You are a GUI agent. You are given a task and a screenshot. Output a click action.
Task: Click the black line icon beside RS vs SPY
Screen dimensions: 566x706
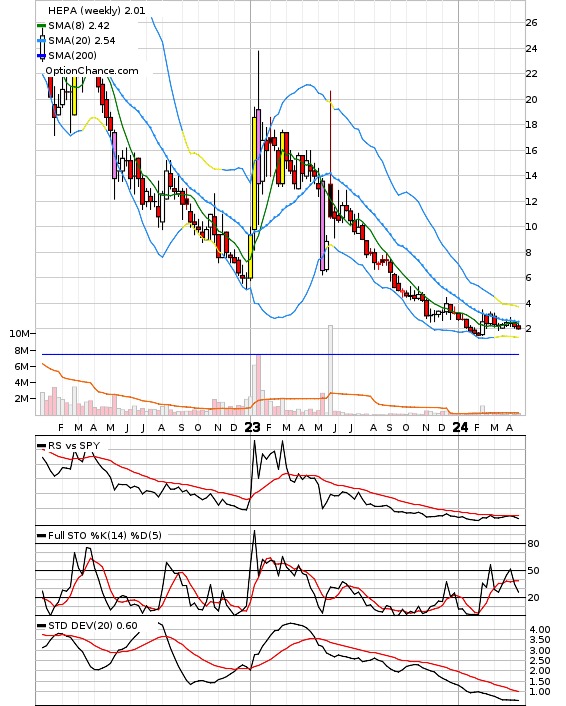[x=41, y=446]
